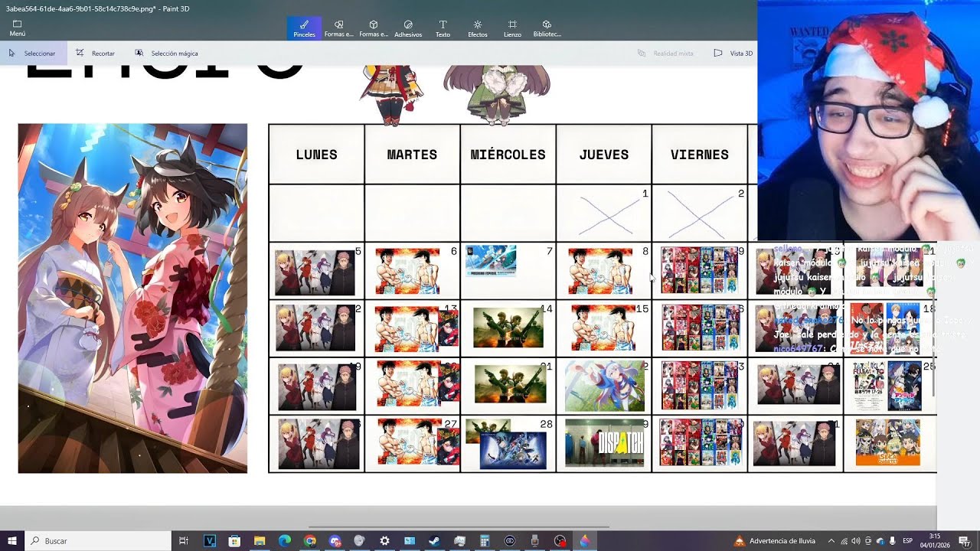Click the JUEVES header cell
The image size is (980, 551).
coord(603,155)
